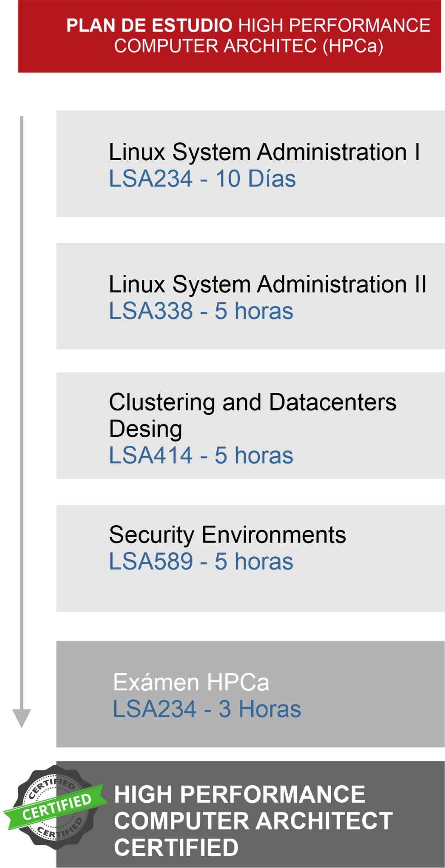Select the Clustering and Datacenters Desing title

(x=253, y=415)
